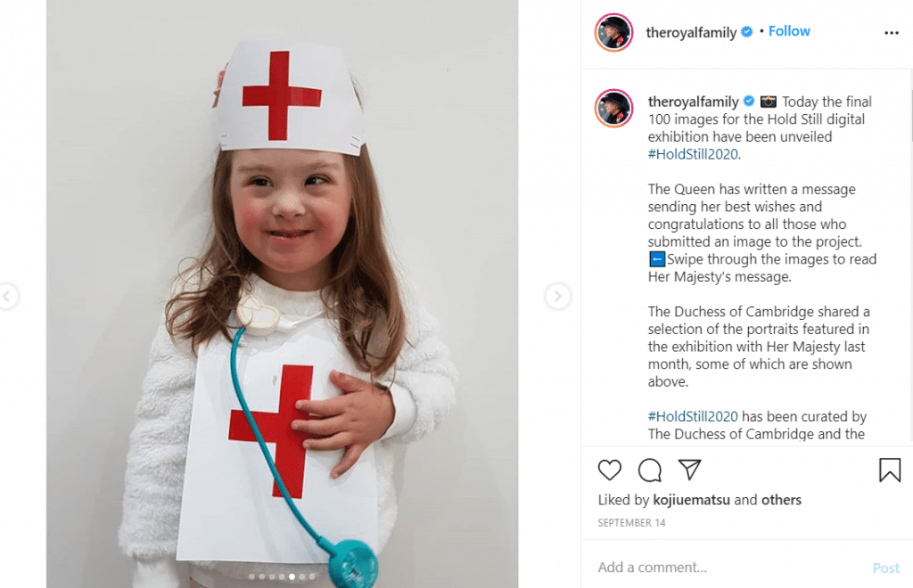Open first #HoldStill2020 hashtag link
The width and height of the screenshot is (913, 588).
693,154
